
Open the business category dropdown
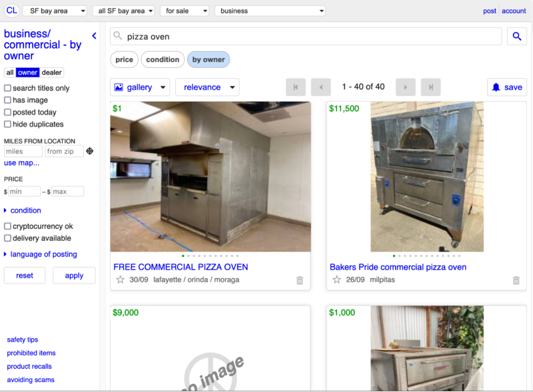[270, 11]
